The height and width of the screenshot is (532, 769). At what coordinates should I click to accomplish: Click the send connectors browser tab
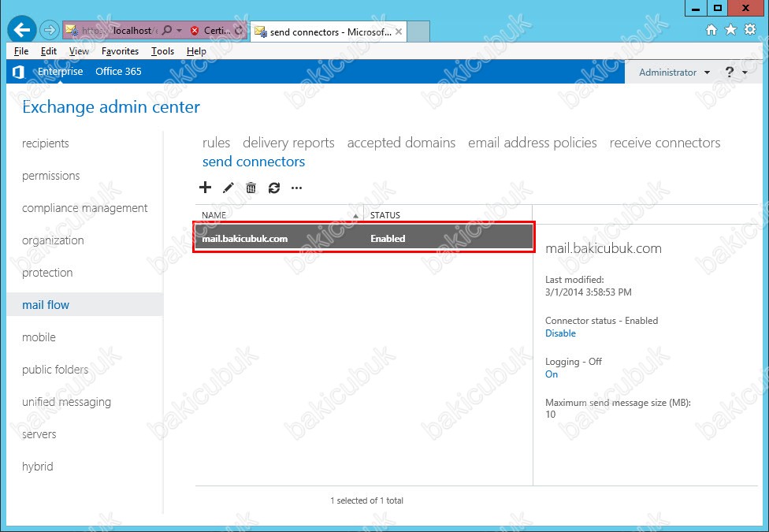click(x=328, y=32)
